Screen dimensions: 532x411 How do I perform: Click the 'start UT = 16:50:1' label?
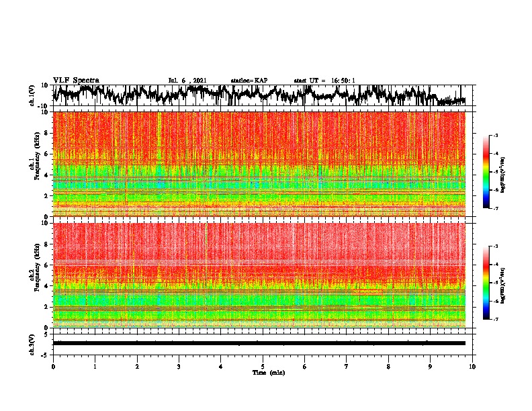pyautogui.click(x=324, y=81)
